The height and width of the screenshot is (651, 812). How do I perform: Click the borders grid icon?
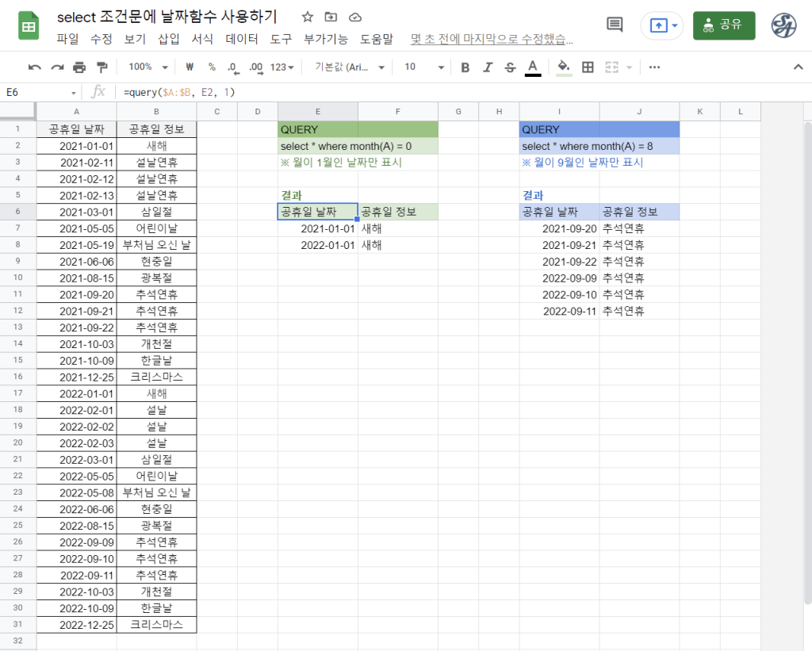tap(588, 67)
